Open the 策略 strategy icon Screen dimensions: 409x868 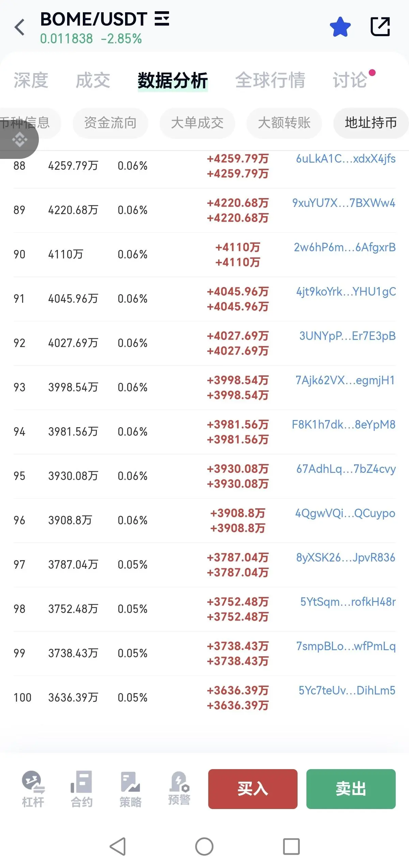[x=130, y=789]
